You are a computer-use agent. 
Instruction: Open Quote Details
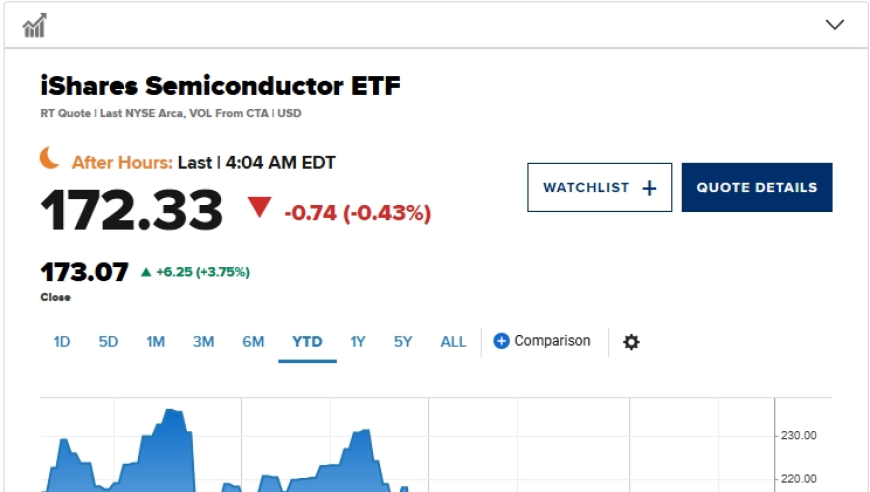(x=757, y=187)
